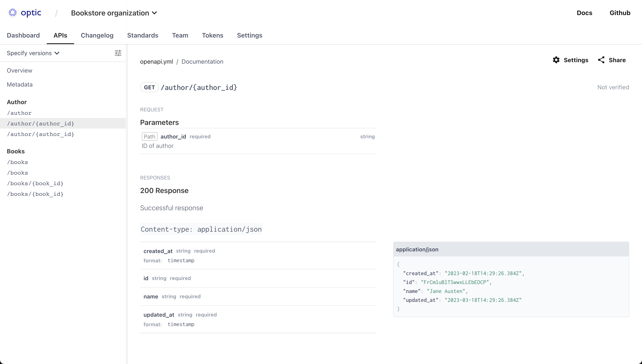Viewport: 642px width, 364px height.
Task: Click the Parameters heading
Action: [159, 123]
